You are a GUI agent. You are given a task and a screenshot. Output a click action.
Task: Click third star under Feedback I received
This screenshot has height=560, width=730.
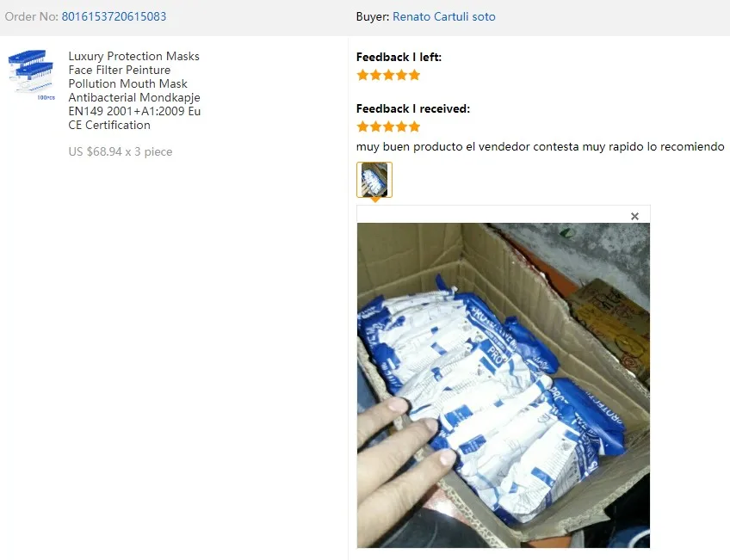[x=388, y=126]
